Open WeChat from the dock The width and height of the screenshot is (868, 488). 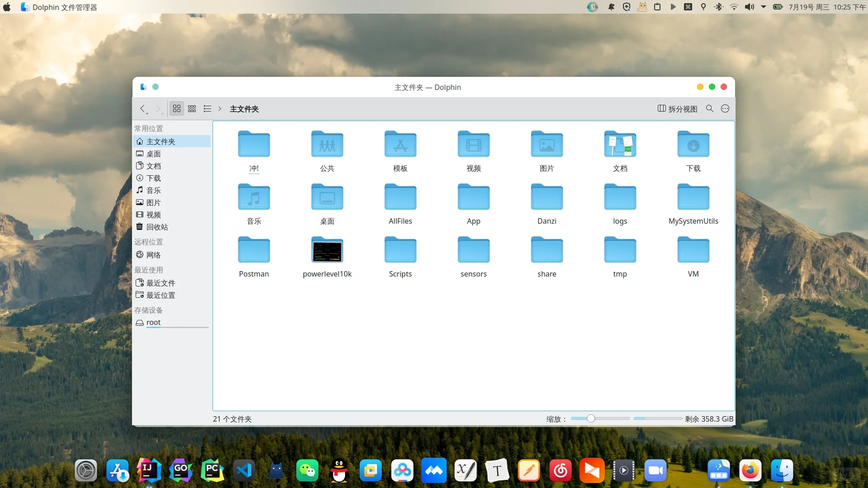point(307,470)
